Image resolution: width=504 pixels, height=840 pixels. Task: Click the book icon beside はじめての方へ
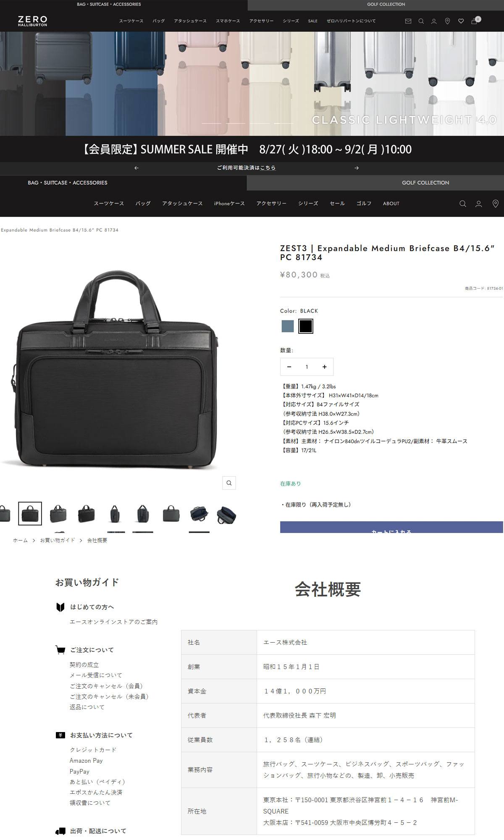coord(60,607)
